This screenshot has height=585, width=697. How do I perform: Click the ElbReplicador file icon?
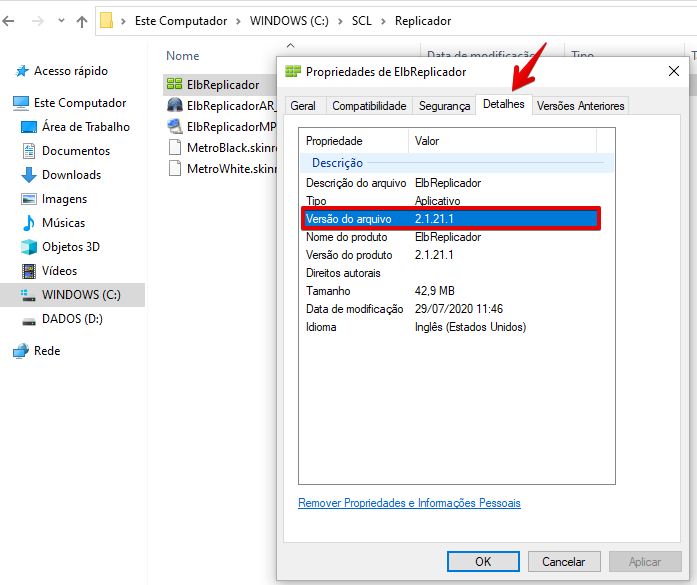(x=174, y=84)
